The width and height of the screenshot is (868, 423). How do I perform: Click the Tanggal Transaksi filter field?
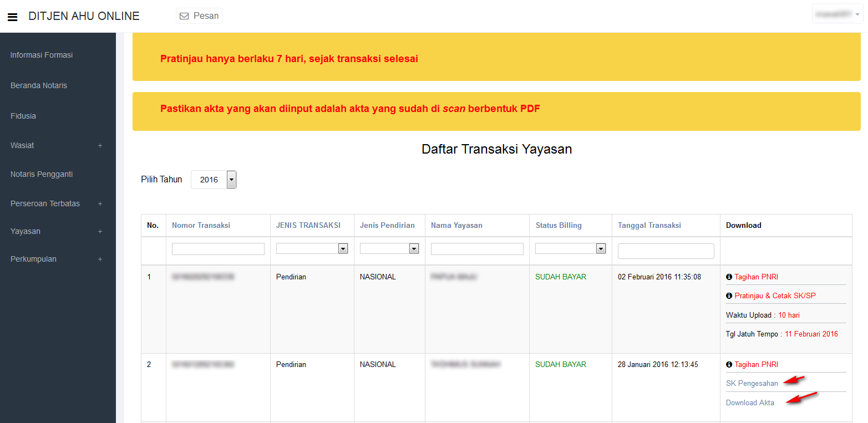point(666,251)
